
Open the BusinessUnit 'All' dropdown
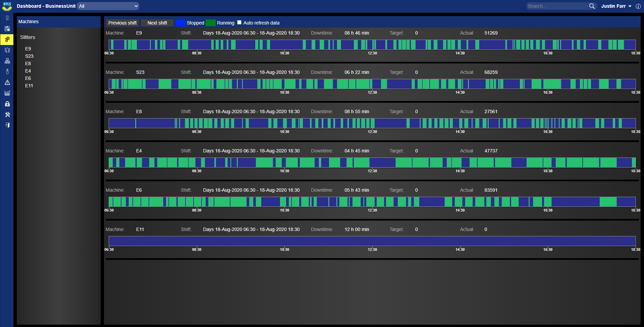[x=108, y=6]
